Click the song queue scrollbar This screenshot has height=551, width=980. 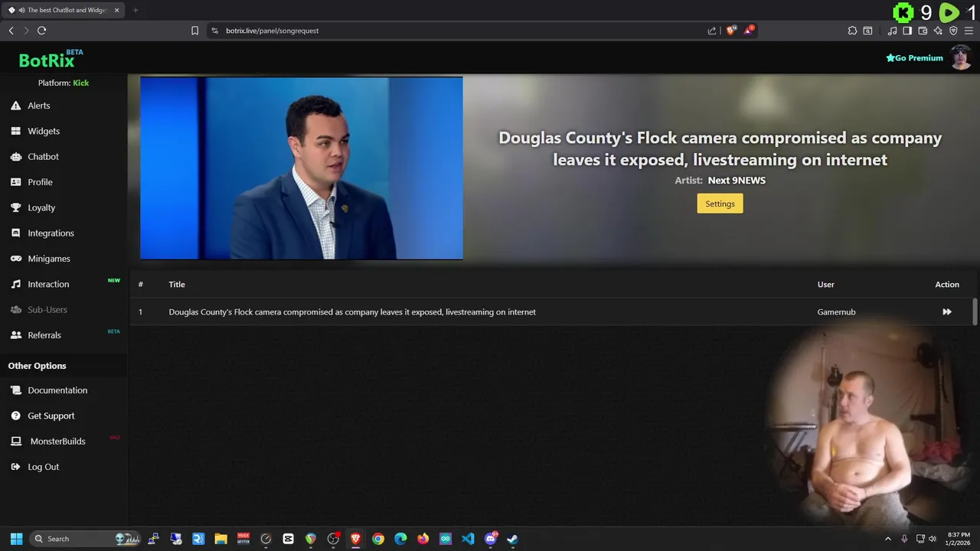point(975,312)
